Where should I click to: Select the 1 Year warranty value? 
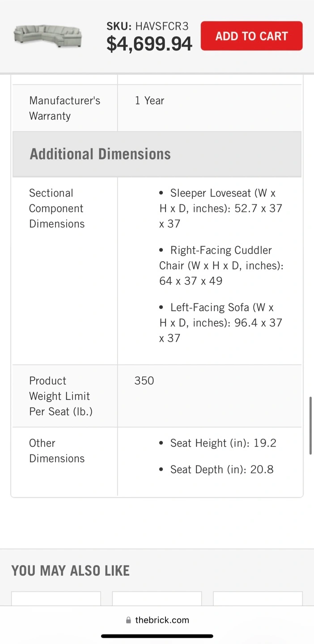click(149, 101)
